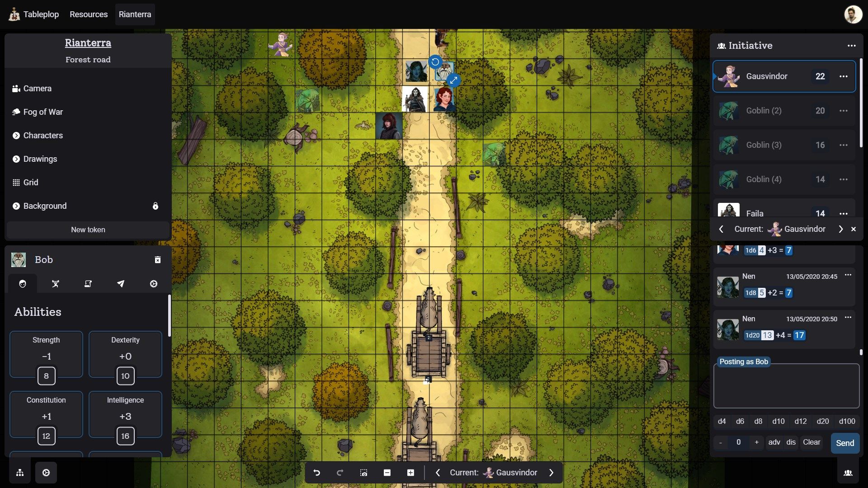This screenshot has width=868, height=488.
Task: Expand Gausvindor initiative options menu
Action: click(x=843, y=76)
